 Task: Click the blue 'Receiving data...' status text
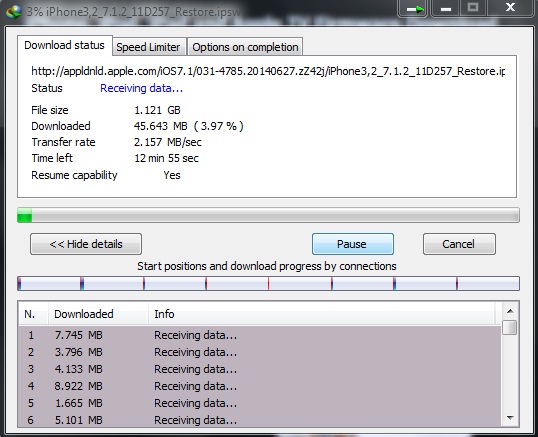141,88
